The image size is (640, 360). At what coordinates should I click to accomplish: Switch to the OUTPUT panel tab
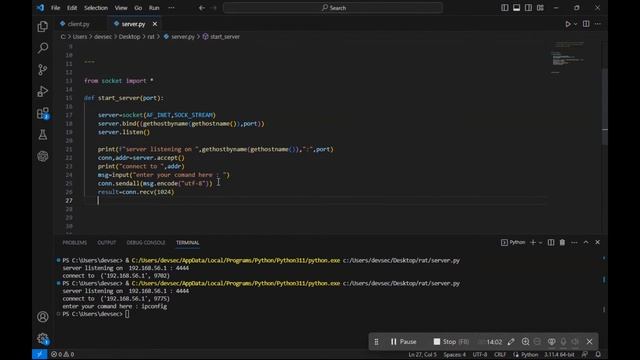point(107,242)
